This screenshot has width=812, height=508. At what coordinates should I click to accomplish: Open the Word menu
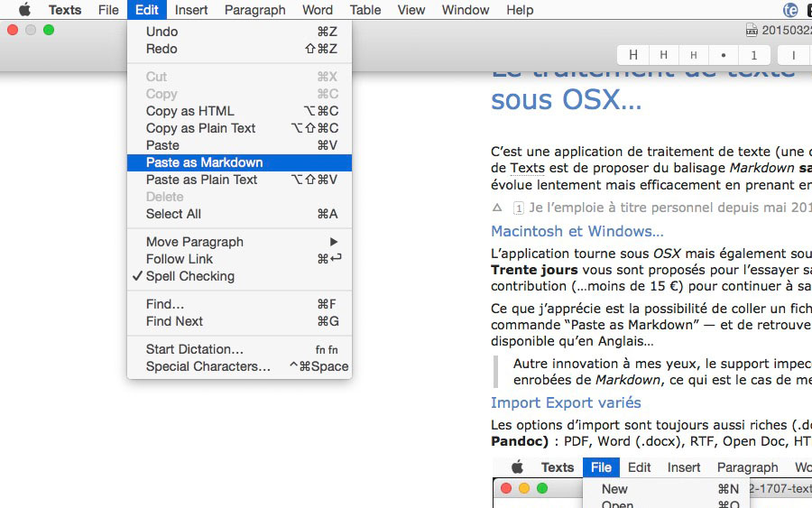[x=318, y=10]
